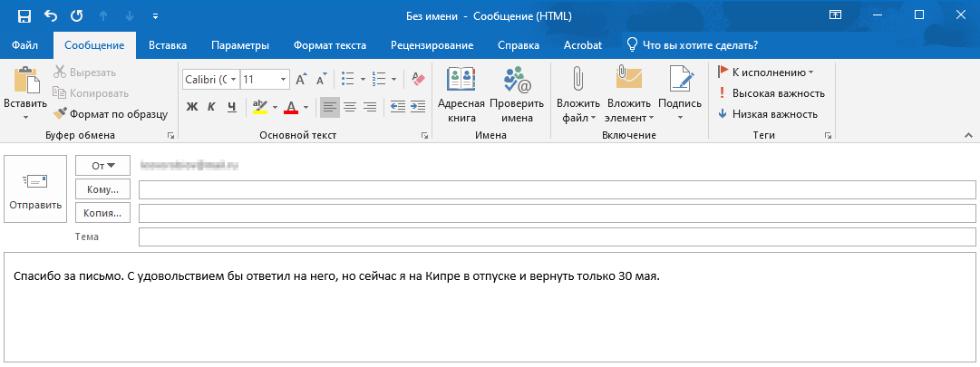Click the Redo arrow icon
The image size is (980, 367).
click(76, 15)
